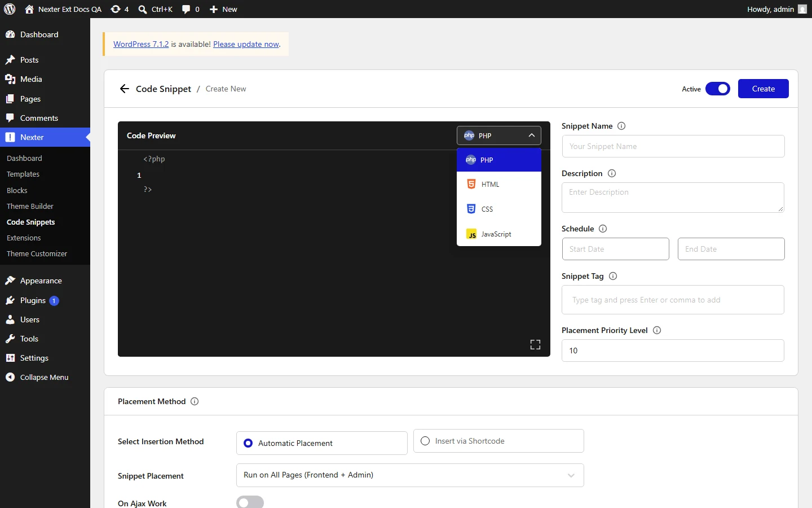Open Settings in the sidebar

click(x=45, y=358)
